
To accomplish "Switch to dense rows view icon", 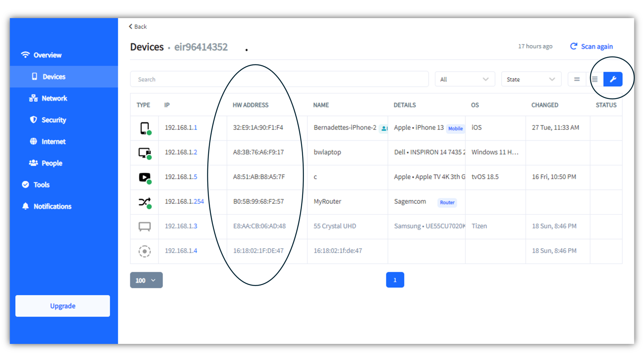I will click(x=595, y=79).
